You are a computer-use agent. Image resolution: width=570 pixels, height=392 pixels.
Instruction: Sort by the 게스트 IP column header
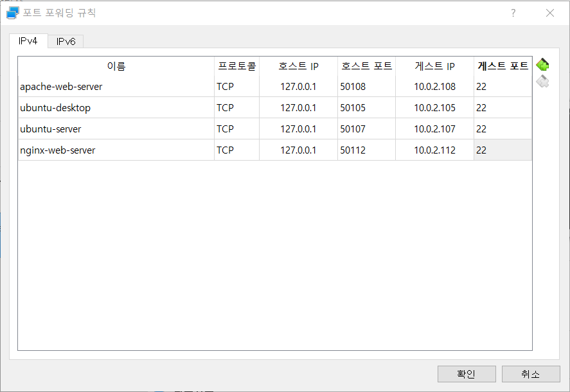tap(435, 66)
